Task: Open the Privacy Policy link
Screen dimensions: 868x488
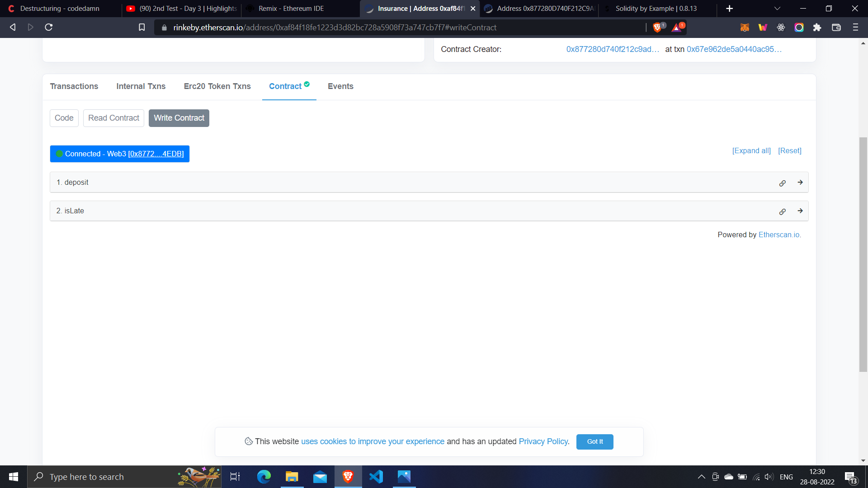Action: tap(543, 441)
